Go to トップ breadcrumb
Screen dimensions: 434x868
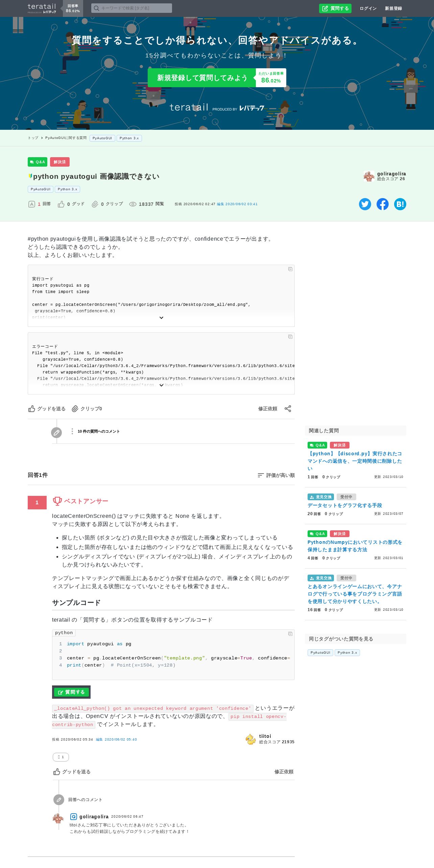tap(33, 138)
